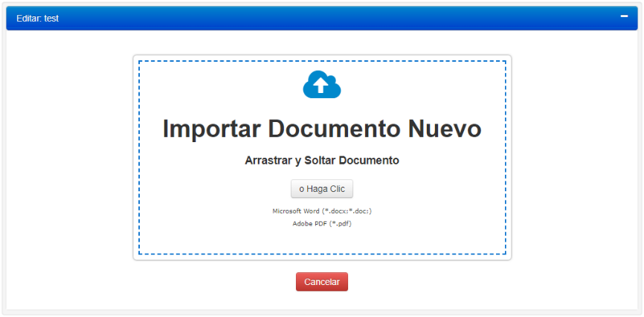
Task: Click the Microsoft Word file types label
Action: tap(322, 211)
